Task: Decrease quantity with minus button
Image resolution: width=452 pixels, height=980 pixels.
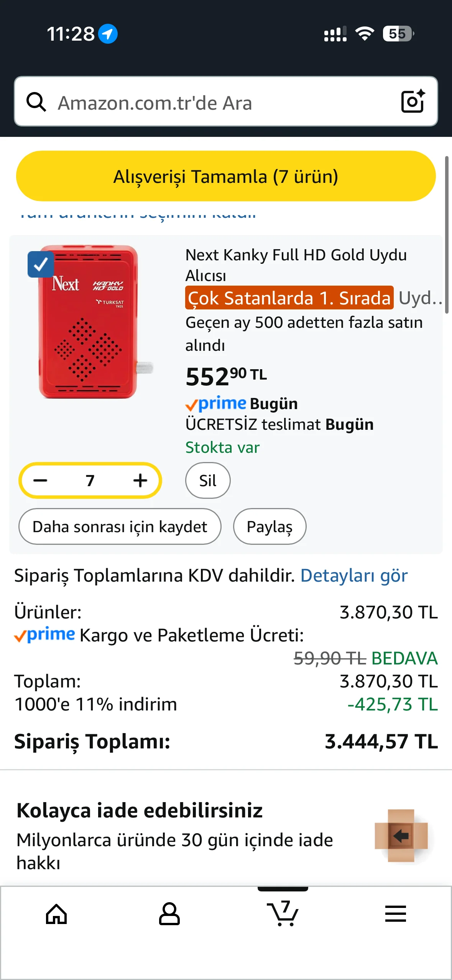Action: [x=40, y=480]
